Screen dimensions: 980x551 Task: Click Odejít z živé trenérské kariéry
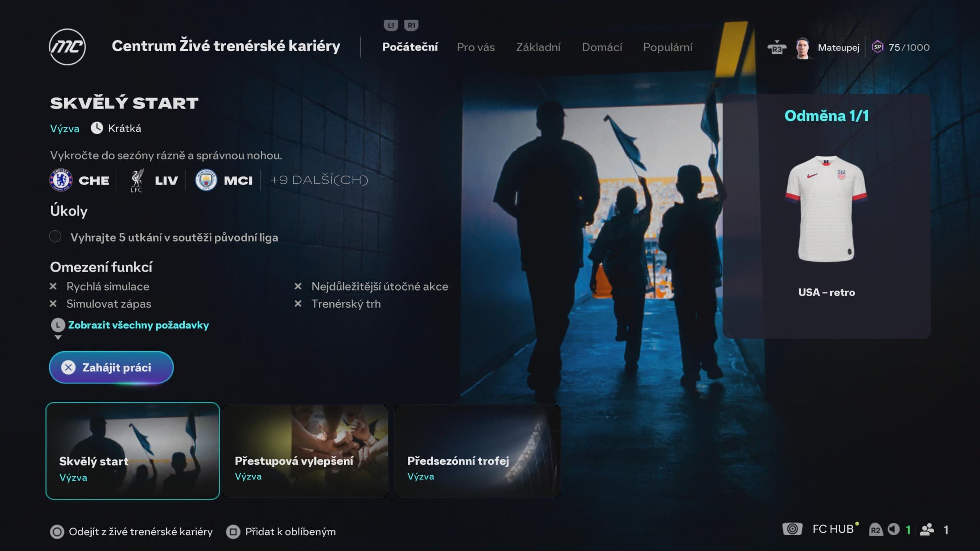140,532
